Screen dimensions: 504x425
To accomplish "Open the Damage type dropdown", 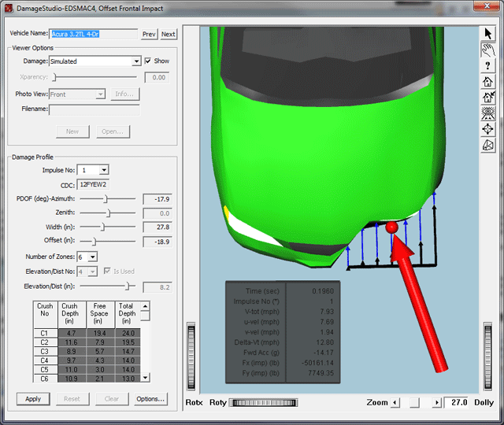I will coord(136,61).
